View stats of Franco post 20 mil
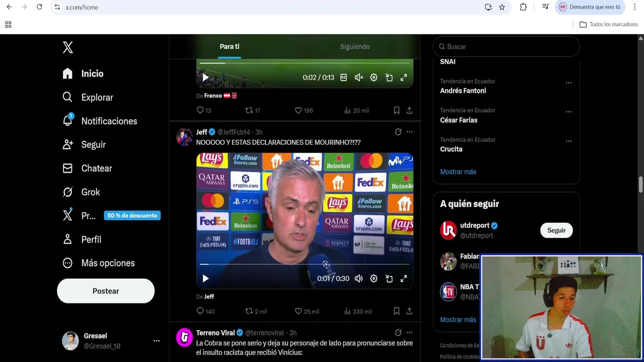 356,110
